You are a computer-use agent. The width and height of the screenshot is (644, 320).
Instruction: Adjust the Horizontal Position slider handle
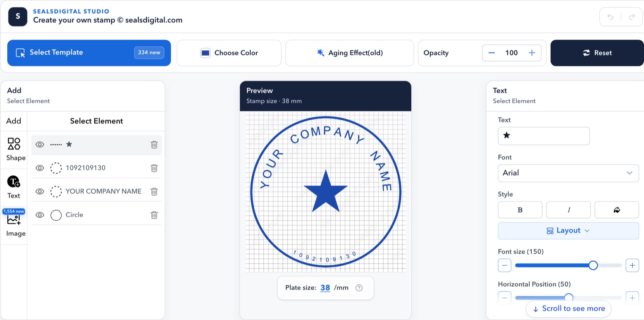coord(569,298)
